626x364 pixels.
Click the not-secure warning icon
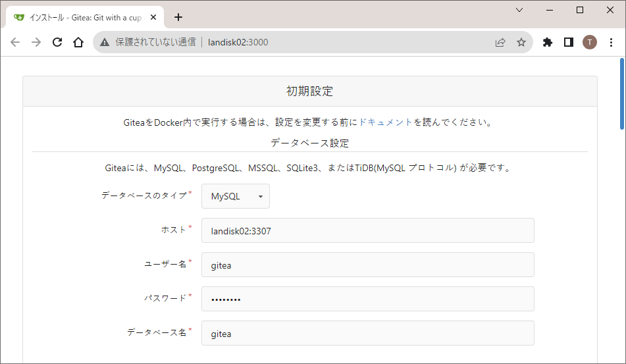[105, 42]
